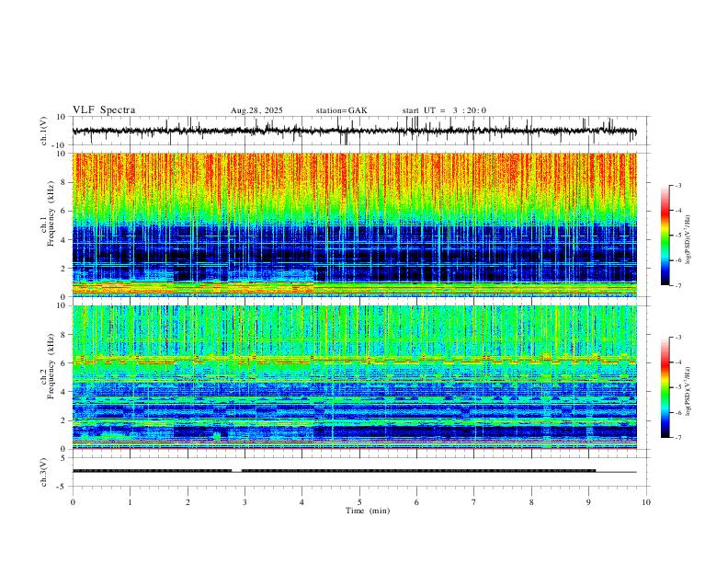Image resolution: width=728 pixels, height=563 pixels.
Task: Click the lower colorbar "log(PSD)(V²/Hz)" label
Action: [688, 391]
